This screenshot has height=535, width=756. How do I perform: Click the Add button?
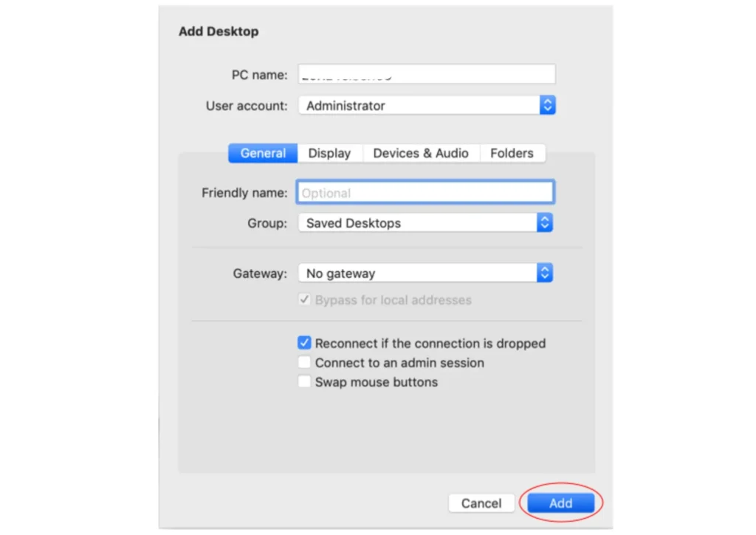[x=560, y=502]
